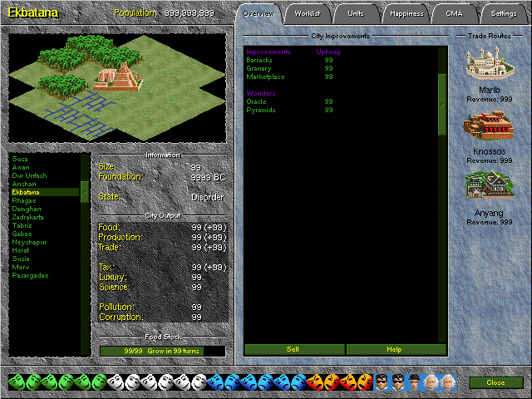
Task: Open the Units tab
Action: [356, 14]
